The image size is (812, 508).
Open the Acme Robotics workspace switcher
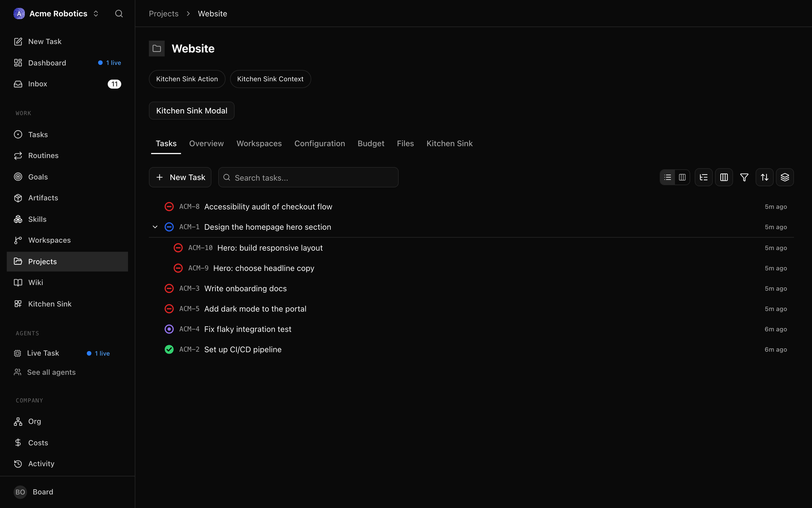point(56,14)
